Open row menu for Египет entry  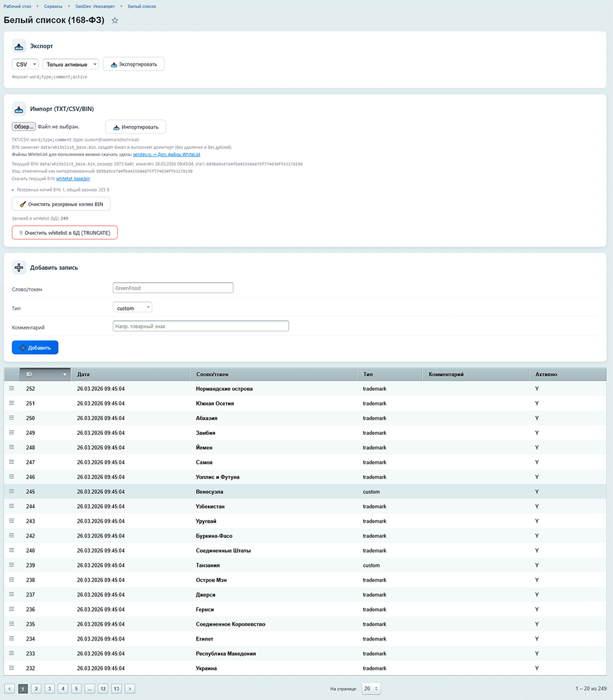point(11,639)
